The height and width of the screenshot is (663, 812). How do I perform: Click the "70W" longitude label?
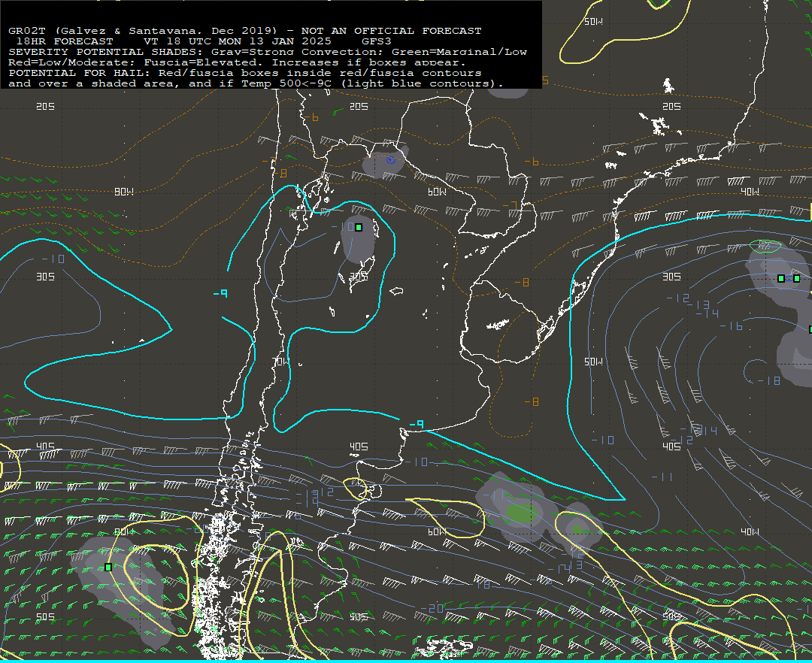pos(281,362)
